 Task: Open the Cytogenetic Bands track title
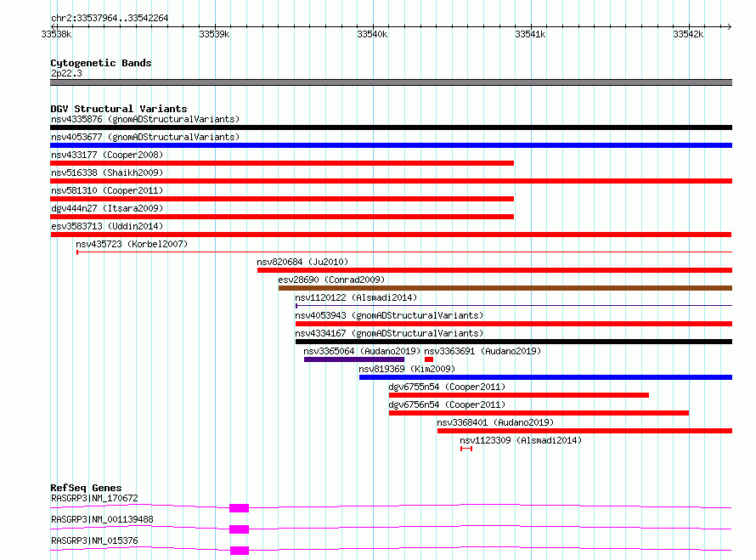pyautogui.click(x=101, y=63)
